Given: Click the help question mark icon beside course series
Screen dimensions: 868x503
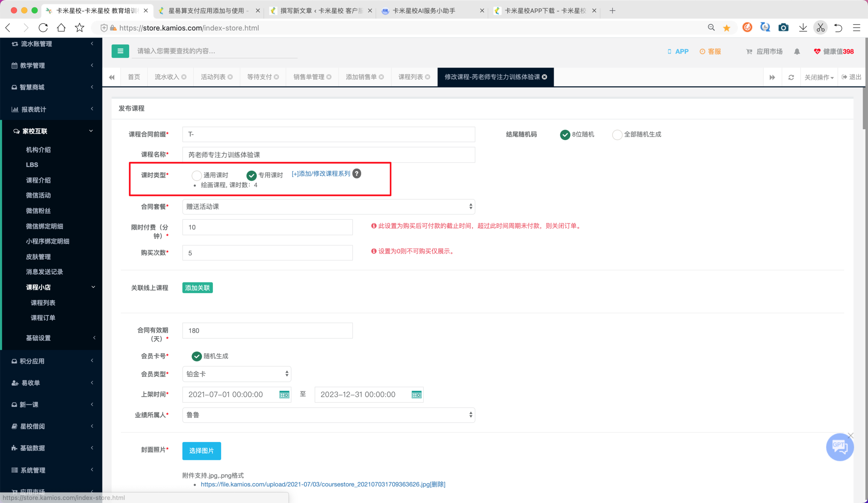Looking at the screenshot, I should 357,173.
